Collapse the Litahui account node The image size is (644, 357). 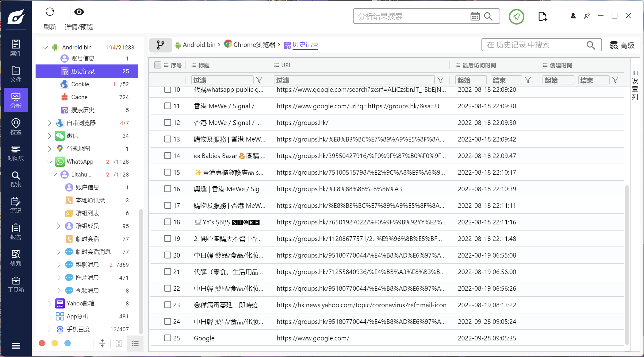[x=54, y=175]
